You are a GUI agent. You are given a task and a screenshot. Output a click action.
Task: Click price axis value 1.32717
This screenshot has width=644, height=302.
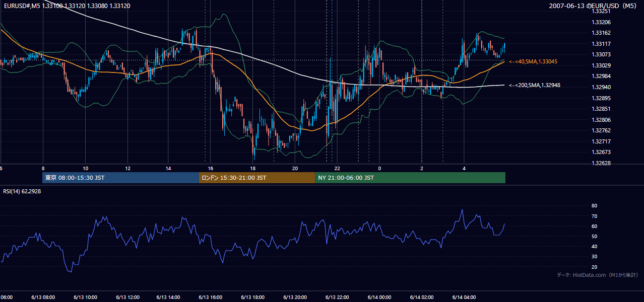click(601, 141)
